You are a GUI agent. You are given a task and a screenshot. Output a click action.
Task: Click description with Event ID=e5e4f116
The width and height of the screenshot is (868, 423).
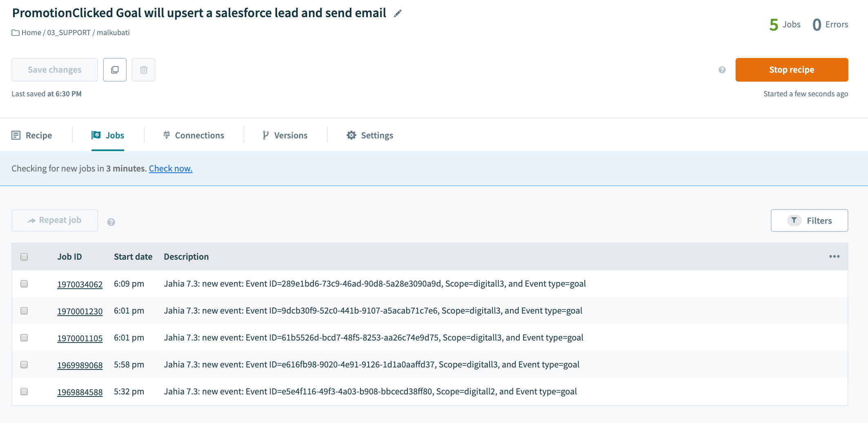pos(370,392)
